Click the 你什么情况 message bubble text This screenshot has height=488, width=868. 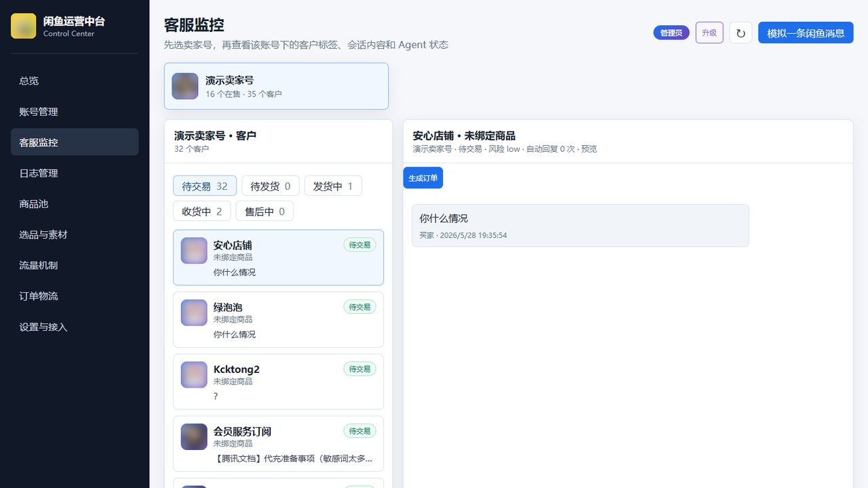[x=443, y=218]
